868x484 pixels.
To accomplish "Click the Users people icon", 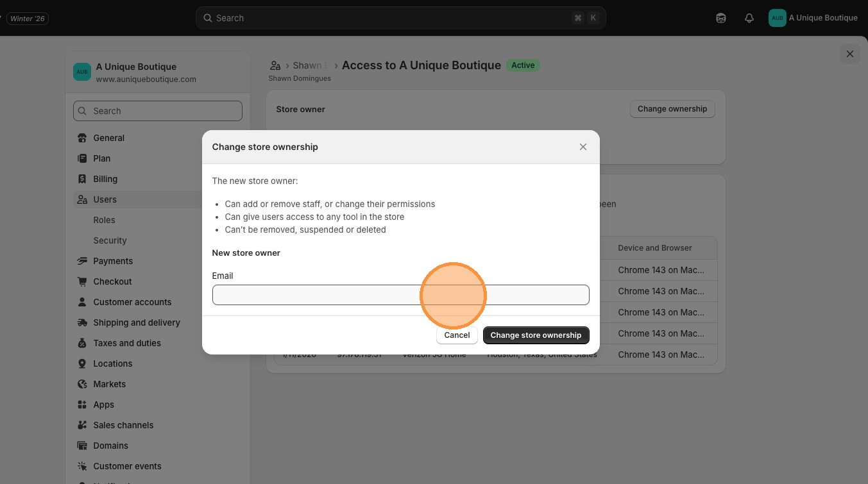I will click(82, 199).
